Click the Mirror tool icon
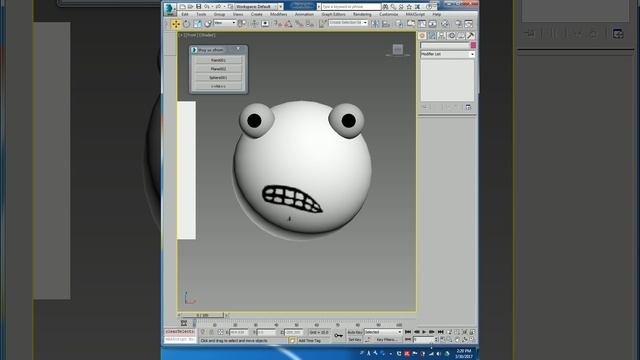The height and width of the screenshot is (360, 640). point(375,24)
